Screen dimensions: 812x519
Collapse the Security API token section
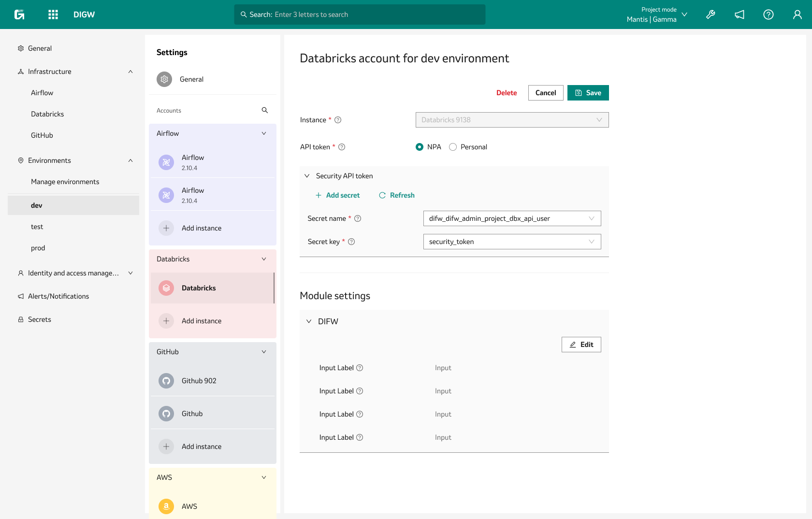click(307, 176)
